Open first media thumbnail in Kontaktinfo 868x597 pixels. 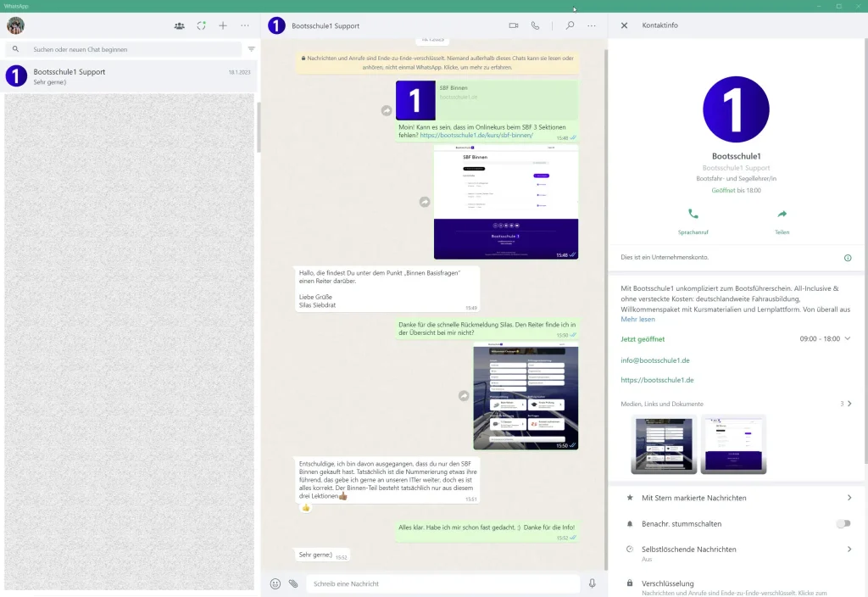tap(664, 444)
